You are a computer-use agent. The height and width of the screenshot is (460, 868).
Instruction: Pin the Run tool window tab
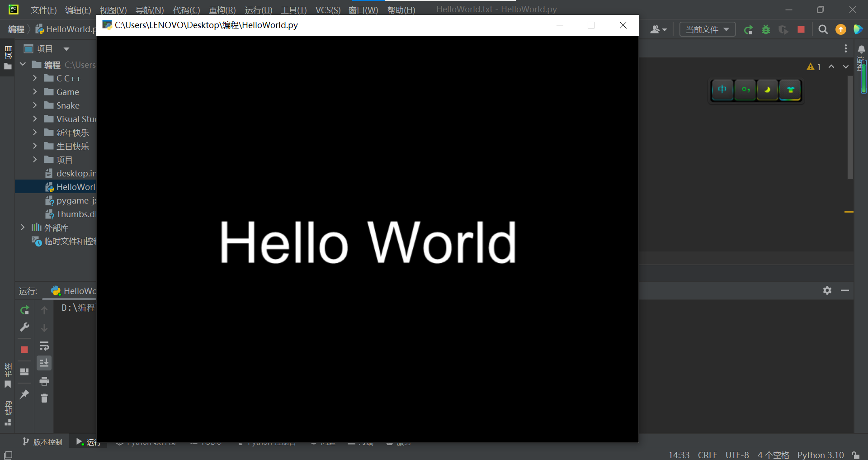[24, 394]
